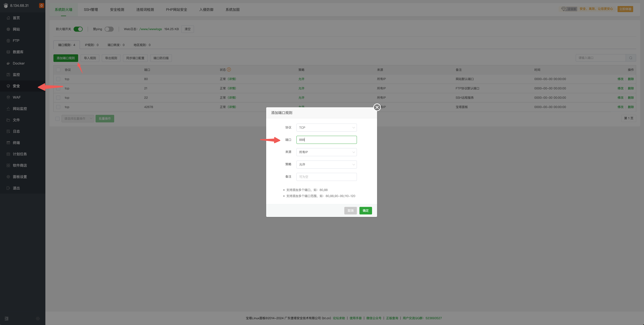
Task: Click the green 确定 button
Action: pyautogui.click(x=365, y=211)
